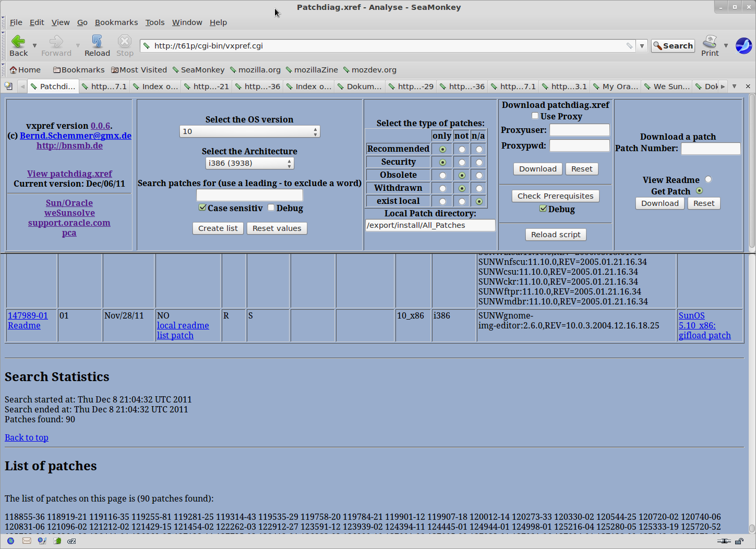Viewport: 756px width, 549px height.
Task: Open the Address Book from the status bar
Action: click(x=57, y=541)
